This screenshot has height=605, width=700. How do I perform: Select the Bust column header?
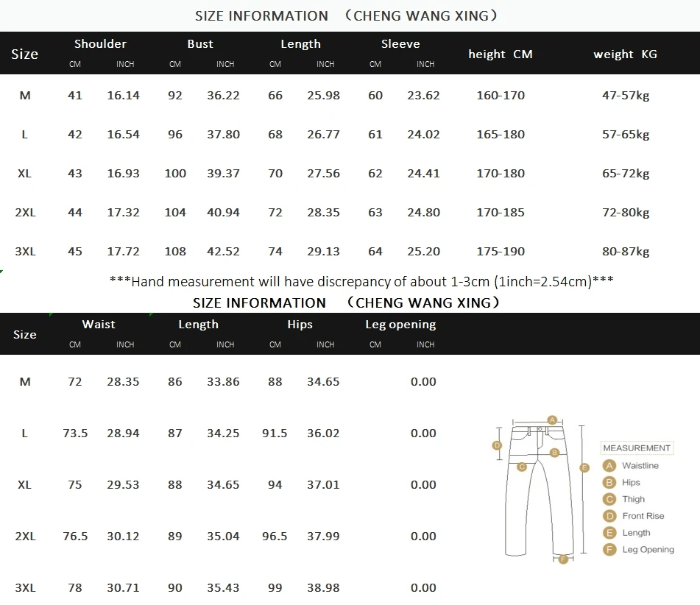pyautogui.click(x=200, y=43)
